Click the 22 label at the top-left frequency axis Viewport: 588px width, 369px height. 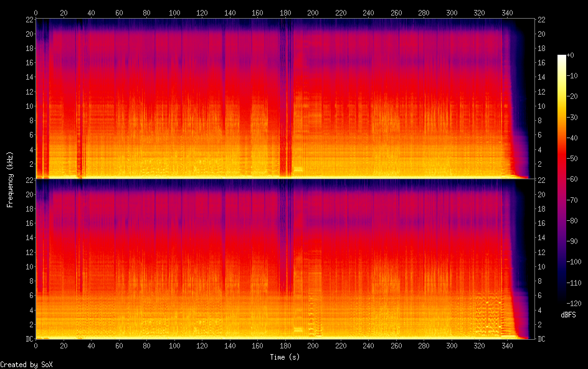coord(29,19)
